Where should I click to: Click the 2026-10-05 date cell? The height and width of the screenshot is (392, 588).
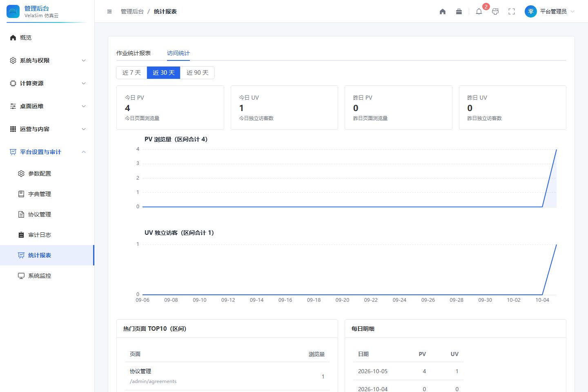373,371
